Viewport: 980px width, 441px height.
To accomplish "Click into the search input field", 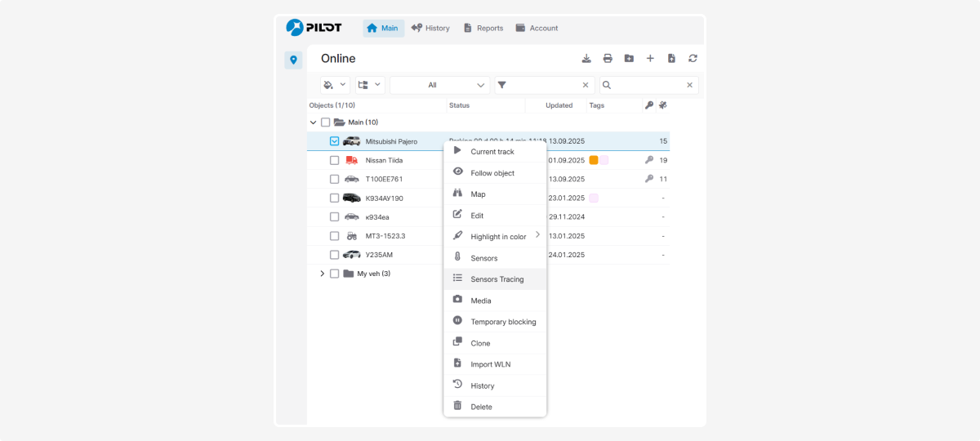I will (x=648, y=85).
